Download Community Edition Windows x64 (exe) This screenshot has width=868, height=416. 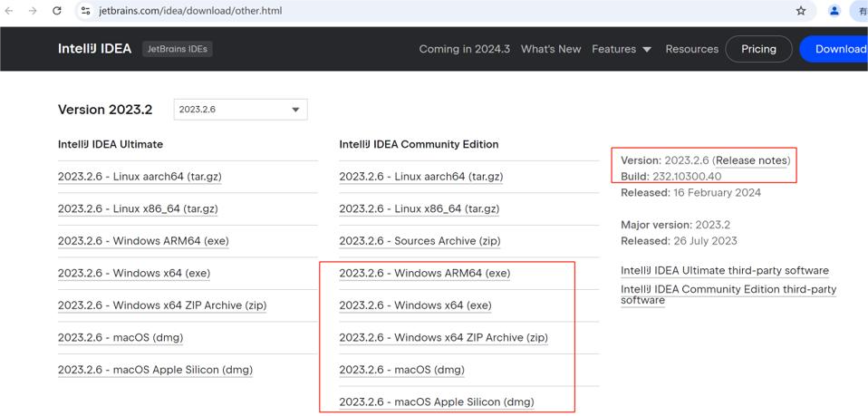click(x=415, y=305)
